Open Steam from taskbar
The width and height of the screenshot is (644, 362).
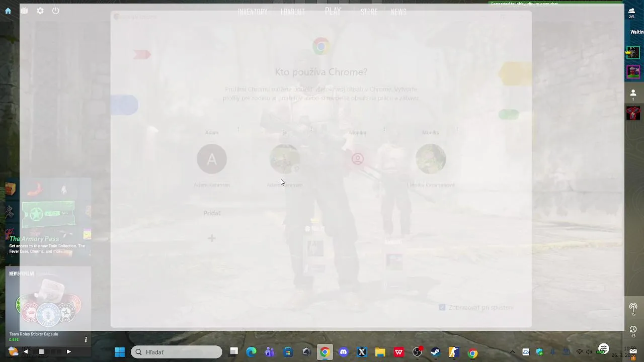[436, 352]
